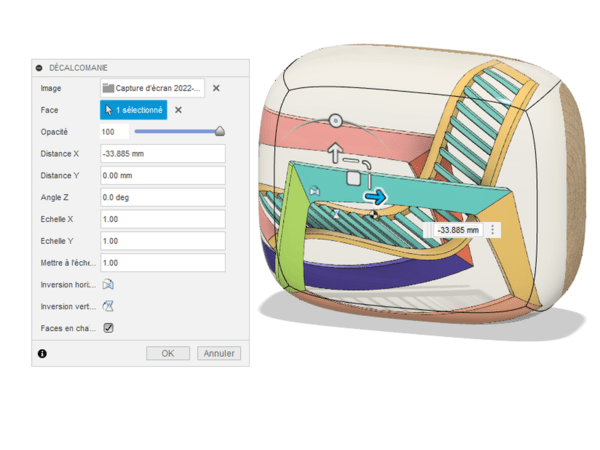Click the image file folder icon
600x450 pixels.
click(108, 88)
